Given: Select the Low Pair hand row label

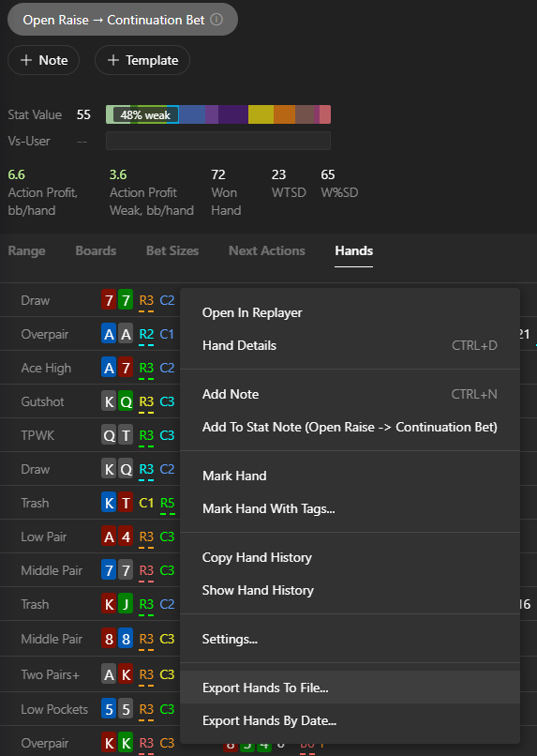Looking at the screenshot, I should 43,537.
